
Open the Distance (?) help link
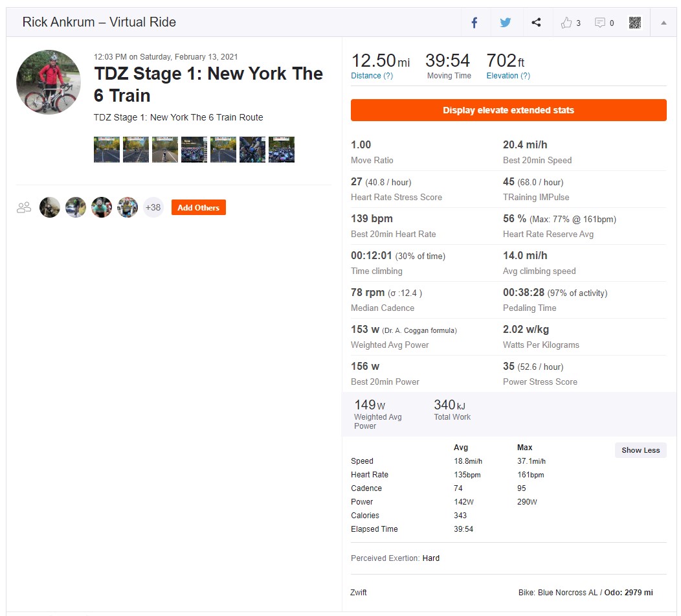coord(372,76)
